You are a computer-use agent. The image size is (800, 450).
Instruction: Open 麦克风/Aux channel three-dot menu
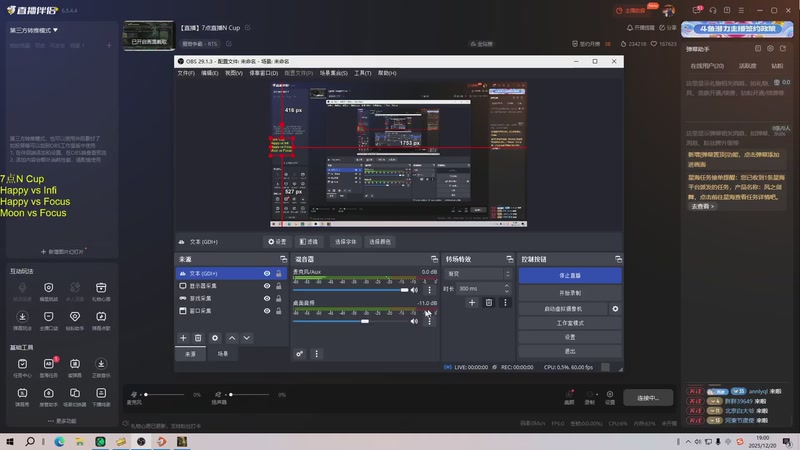point(430,290)
